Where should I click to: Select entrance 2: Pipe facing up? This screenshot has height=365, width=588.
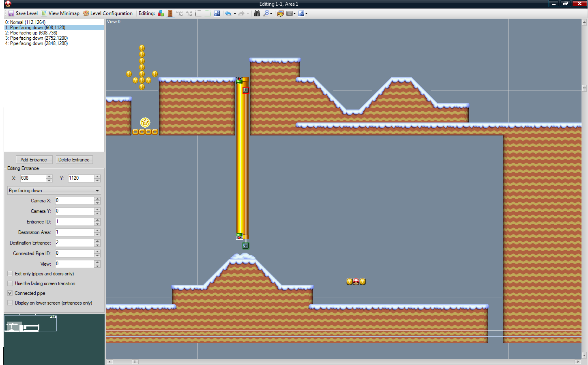click(36, 32)
